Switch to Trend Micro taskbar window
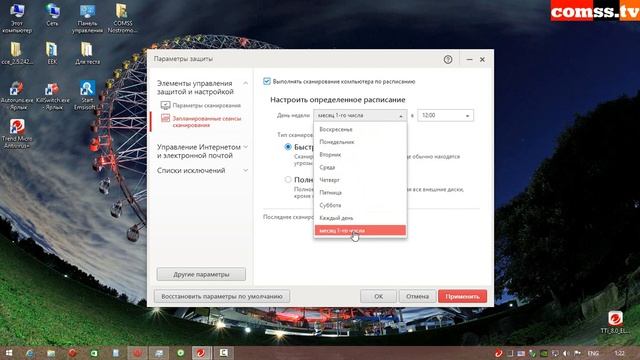 pos(201,353)
